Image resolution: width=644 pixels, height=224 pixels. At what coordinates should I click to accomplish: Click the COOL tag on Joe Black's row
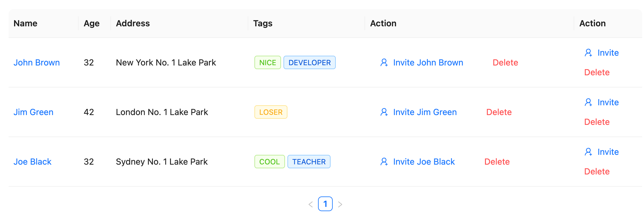(x=269, y=162)
